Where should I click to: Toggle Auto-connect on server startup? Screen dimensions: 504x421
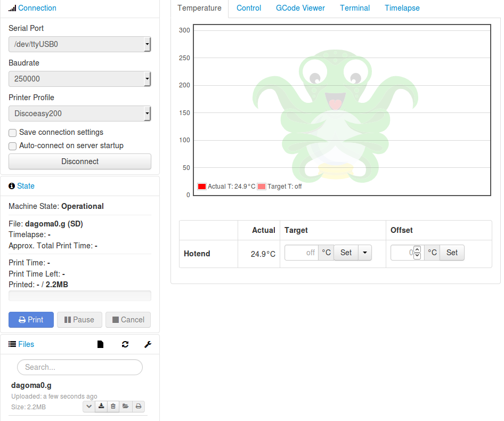tap(13, 147)
